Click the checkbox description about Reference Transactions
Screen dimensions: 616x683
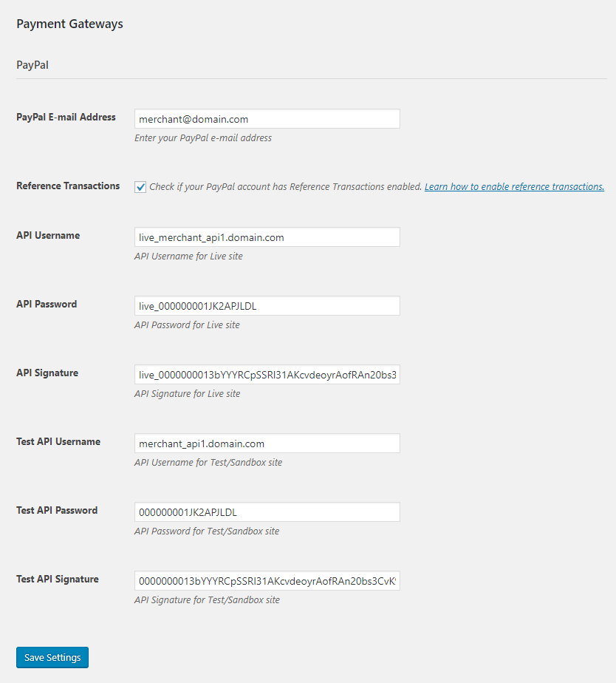point(286,186)
